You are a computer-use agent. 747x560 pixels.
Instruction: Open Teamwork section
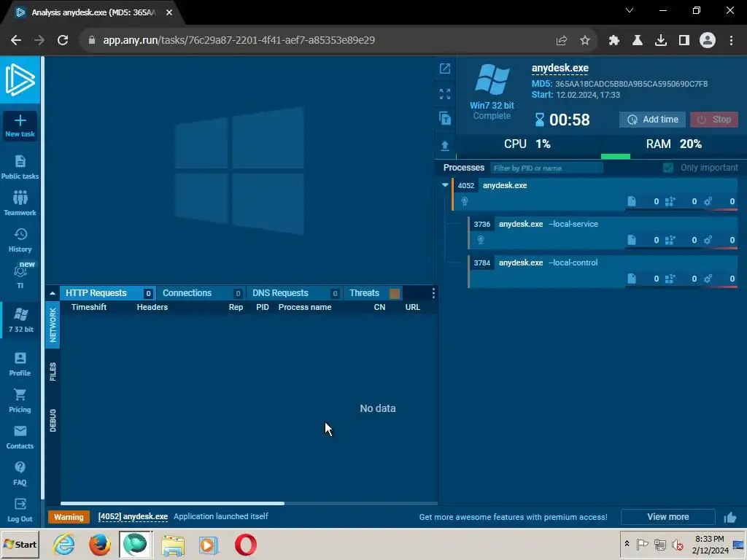(x=20, y=203)
